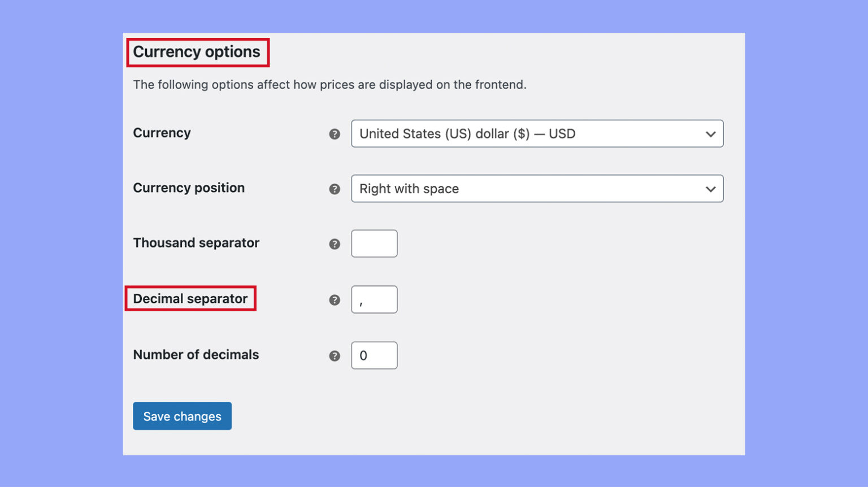868x487 pixels.
Task: Click the help icon beside Currency
Action: coord(335,134)
